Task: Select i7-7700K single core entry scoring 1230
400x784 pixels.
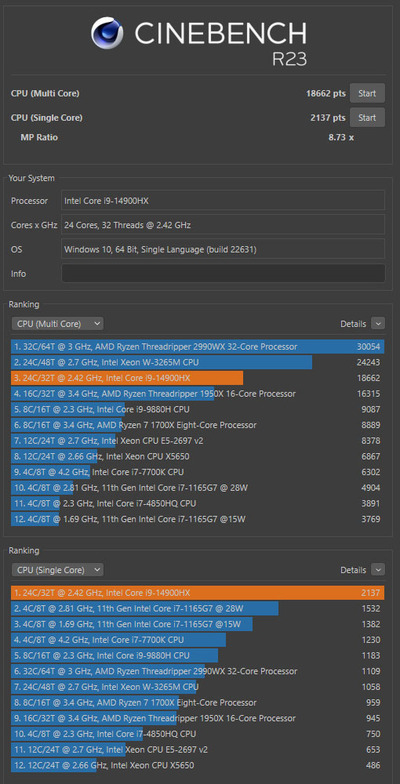Action: pyautogui.click(x=198, y=640)
